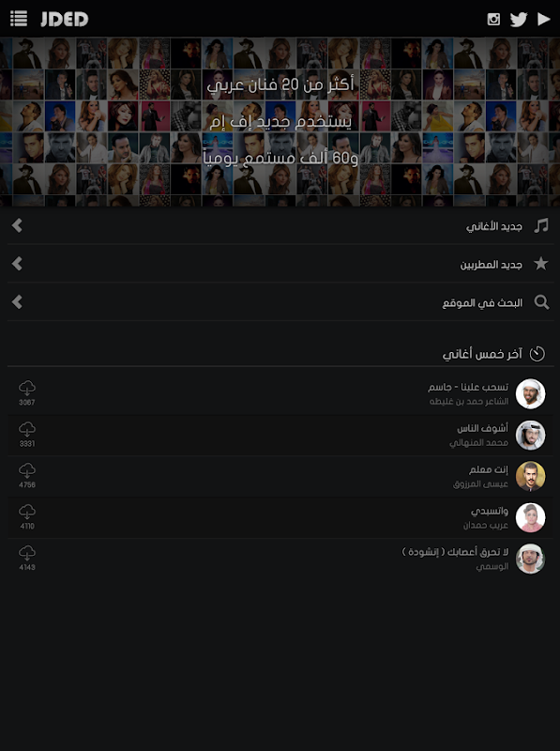Click the star icon beside جديد المطربين
This screenshot has height=751, width=560.
click(541, 264)
